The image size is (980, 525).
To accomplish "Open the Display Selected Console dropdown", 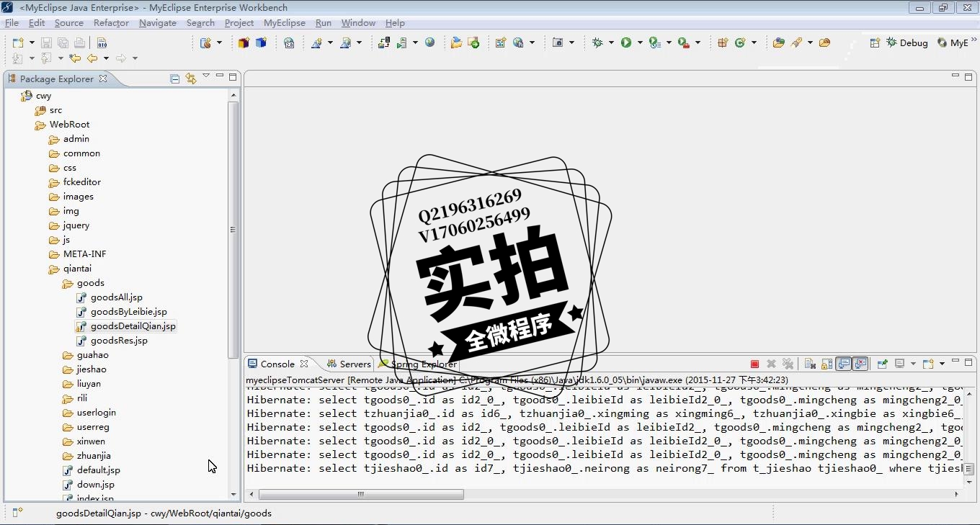I will 912,364.
